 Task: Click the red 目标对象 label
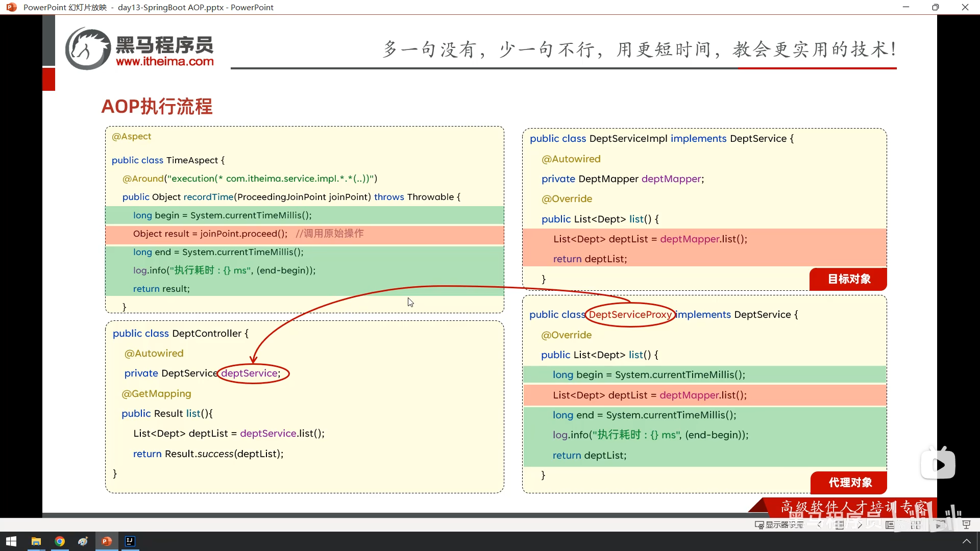pos(848,279)
